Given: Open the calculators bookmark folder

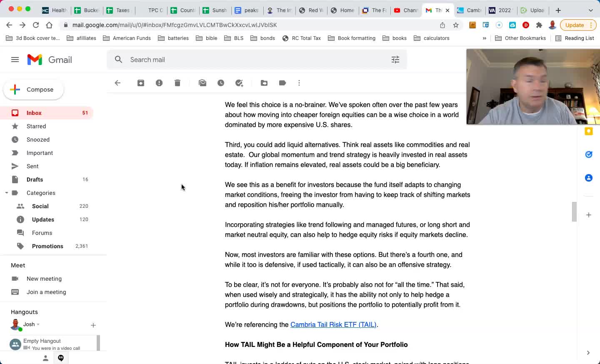Looking at the screenshot, I should coord(432,38).
